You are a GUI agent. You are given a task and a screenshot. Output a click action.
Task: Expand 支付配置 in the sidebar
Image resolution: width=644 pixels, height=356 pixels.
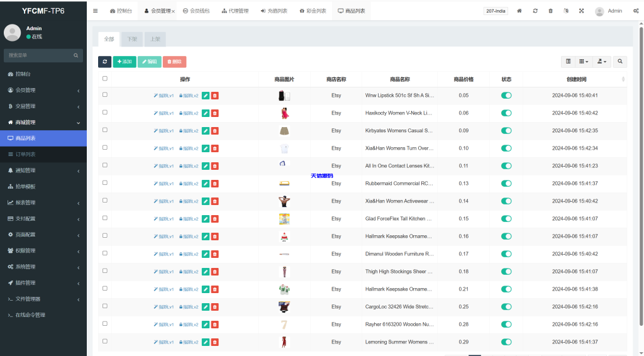point(43,218)
